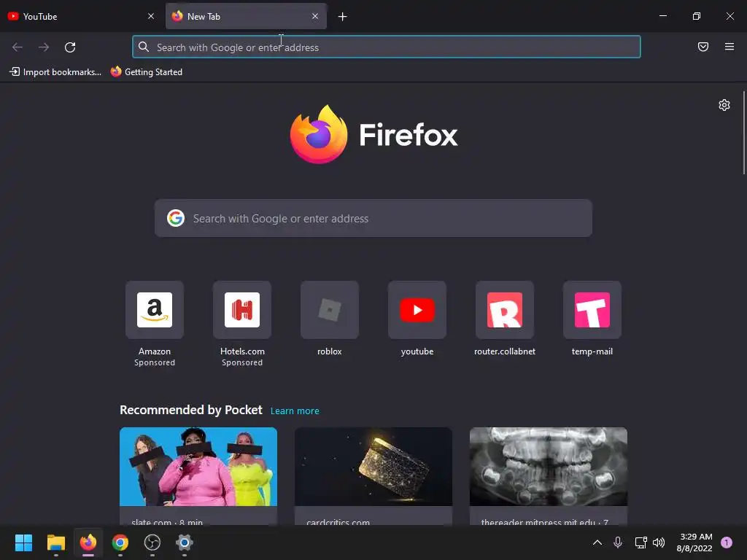The image size is (747, 560).
Task: Open the thereader.mitpress story x-ray thumbnail
Action: coord(549,466)
